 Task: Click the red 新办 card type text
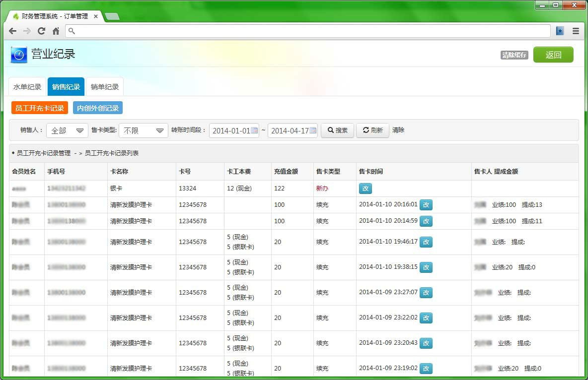coord(322,189)
